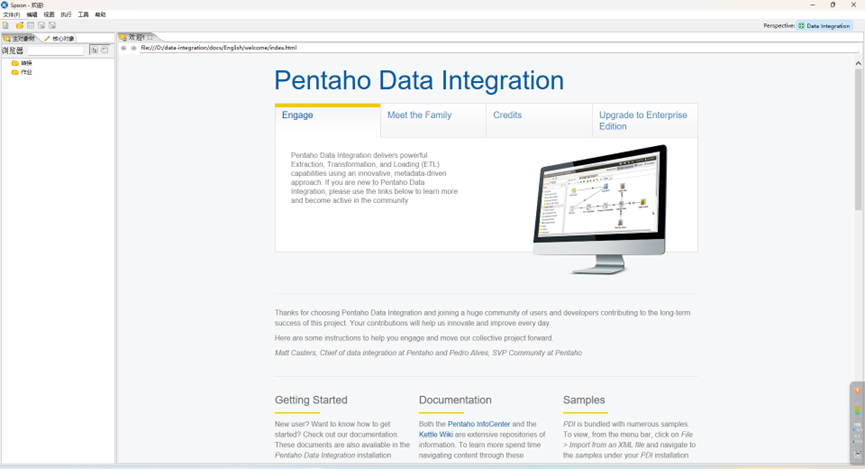Click the Spoon app icon in title bar
This screenshot has height=469, width=865.
pos(4,4)
